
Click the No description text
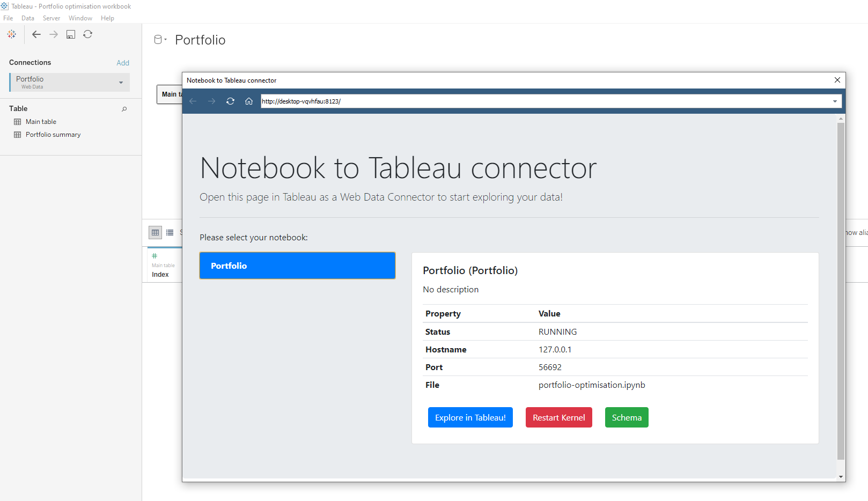451,290
